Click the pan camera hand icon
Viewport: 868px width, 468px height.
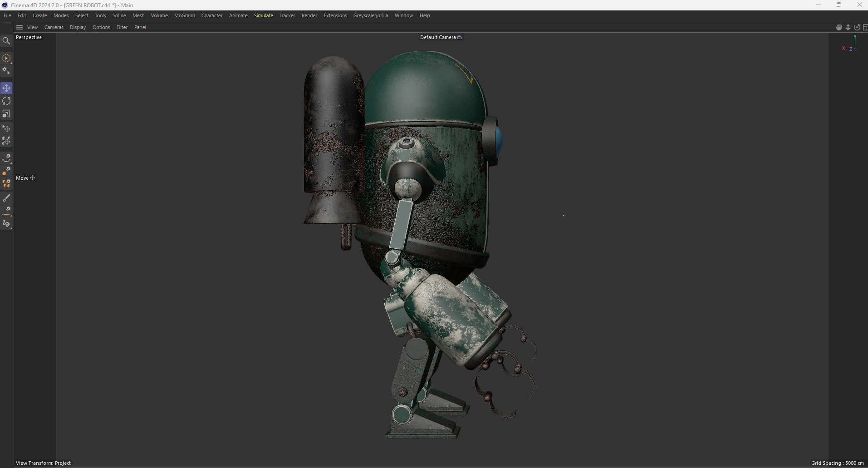click(x=839, y=27)
